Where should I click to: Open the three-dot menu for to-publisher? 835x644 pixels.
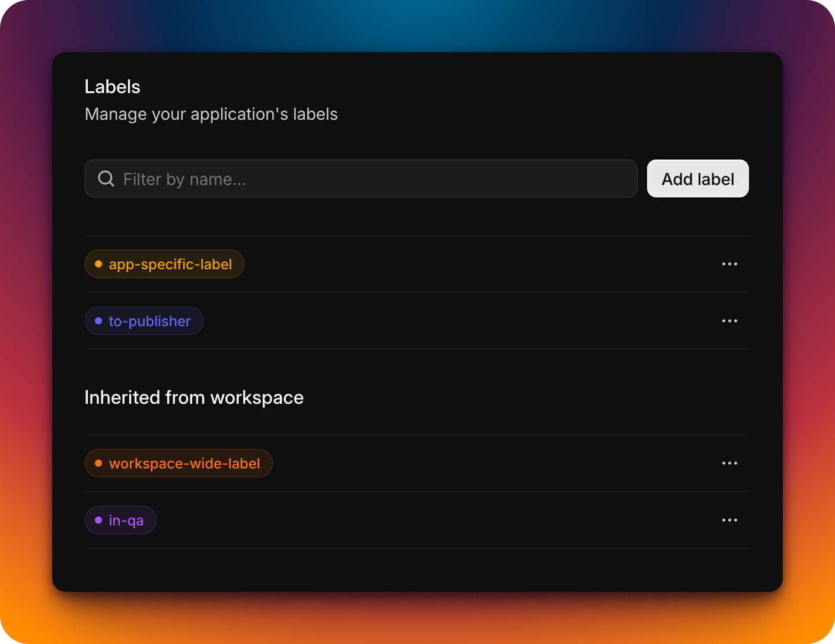click(729, 321)
